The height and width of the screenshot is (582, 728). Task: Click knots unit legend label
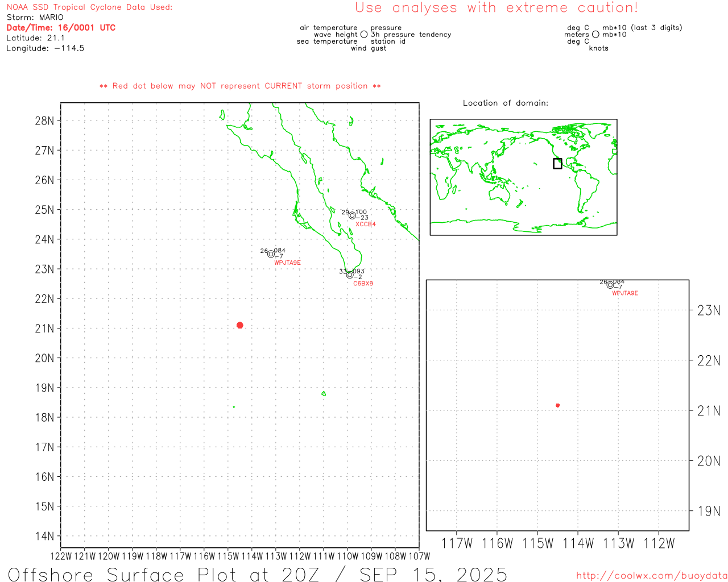click(x=599, y=48)
